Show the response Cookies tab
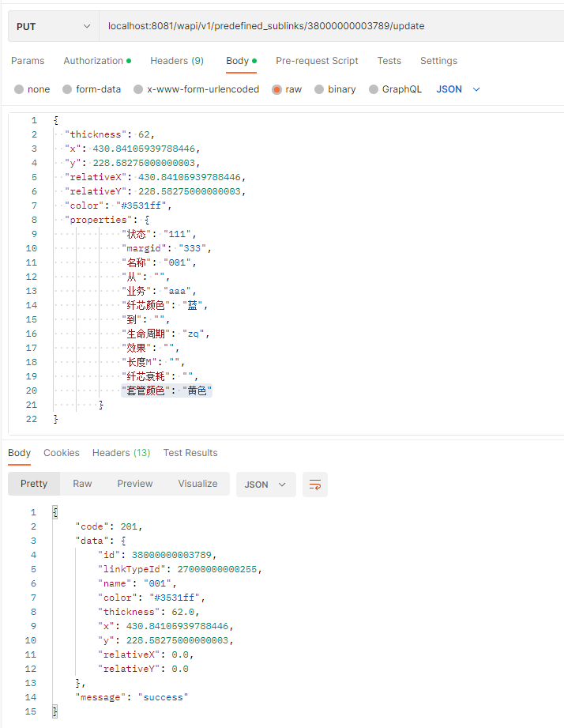 (x=62, y=453)
